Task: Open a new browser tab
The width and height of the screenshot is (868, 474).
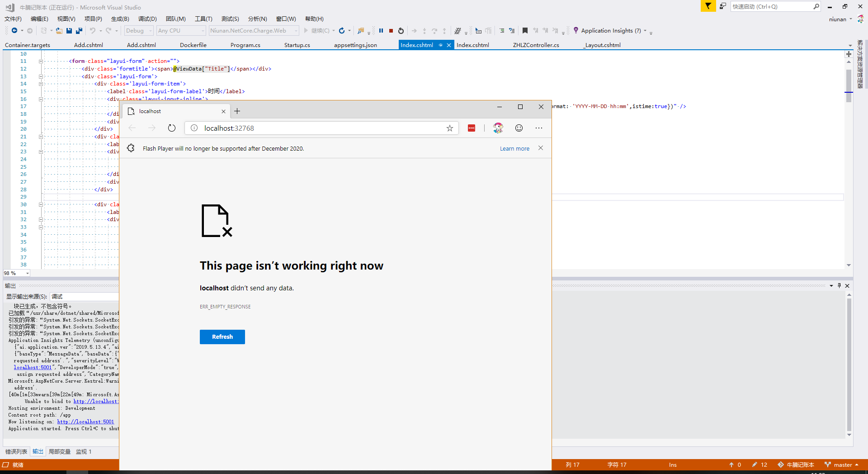Action: (x=237, y=111)
